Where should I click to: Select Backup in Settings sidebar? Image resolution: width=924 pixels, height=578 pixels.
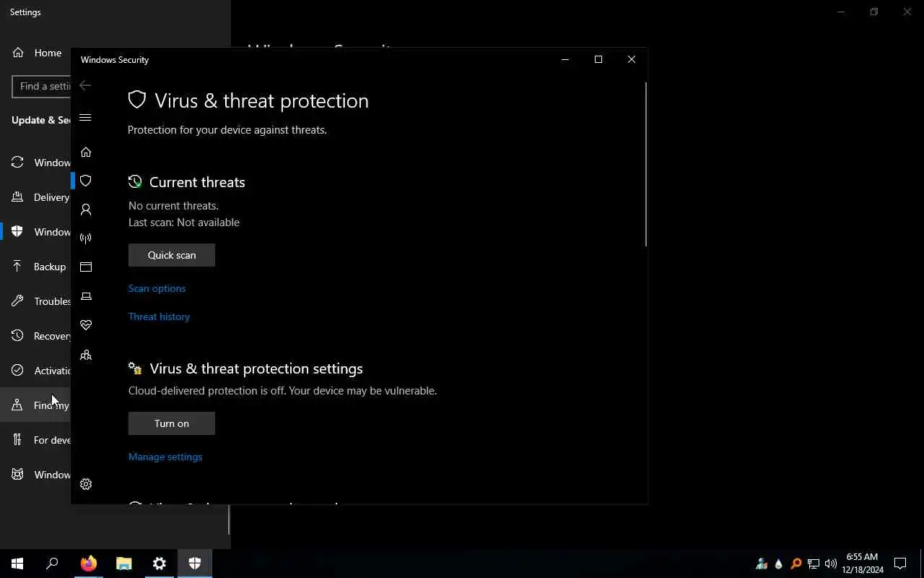tap(35, 267)
